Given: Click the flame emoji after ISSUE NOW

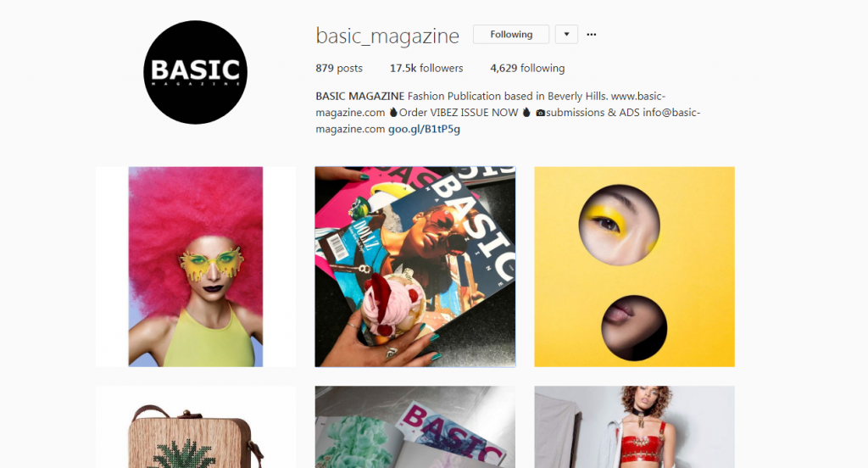Looking at the screenshot, I should (526, 113).
